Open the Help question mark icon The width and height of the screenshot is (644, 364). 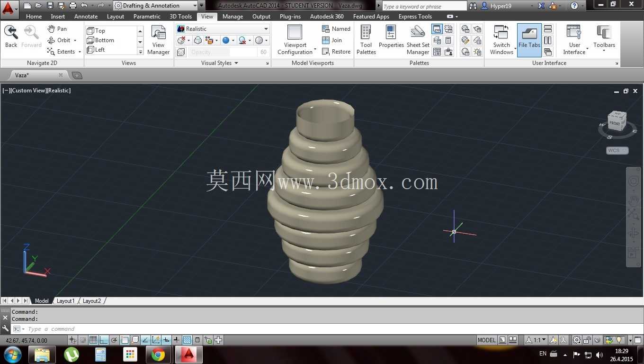click(574, 6)
